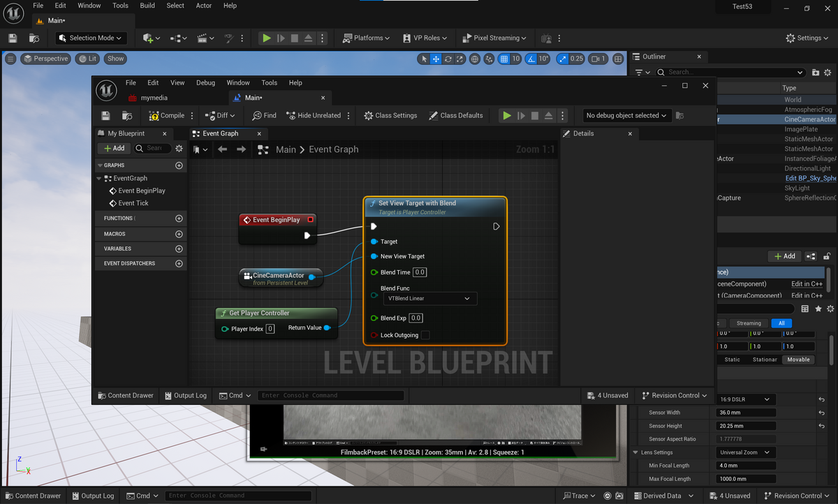The width and height of the screenshot is (838, 504).
Task: Click the blueprint Play simulation button
Action: coord(507,116)
